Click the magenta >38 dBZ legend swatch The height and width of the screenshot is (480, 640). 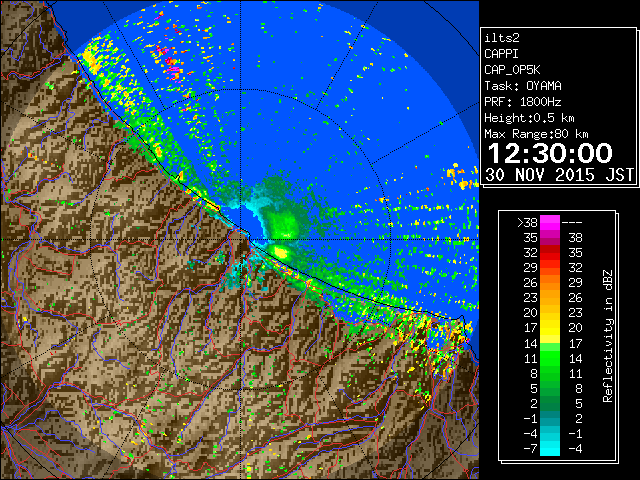550,223
